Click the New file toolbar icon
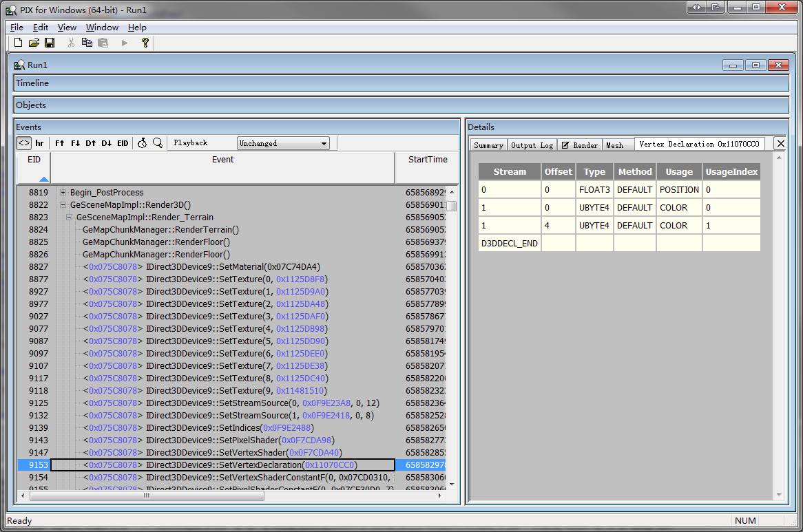The height and width of the screenshot is (532, 803). pyautogui.click(x=19, y=43)
